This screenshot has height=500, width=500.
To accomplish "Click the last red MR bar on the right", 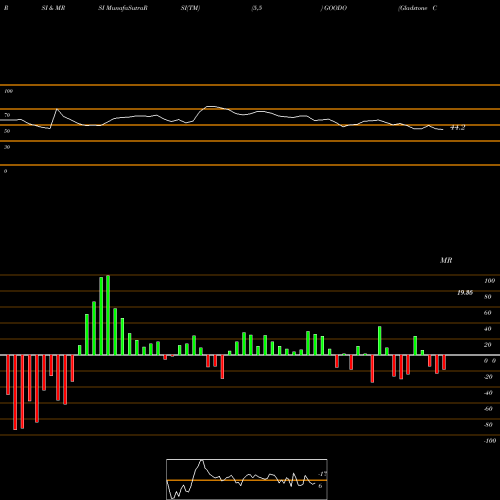I will [444, 362].
